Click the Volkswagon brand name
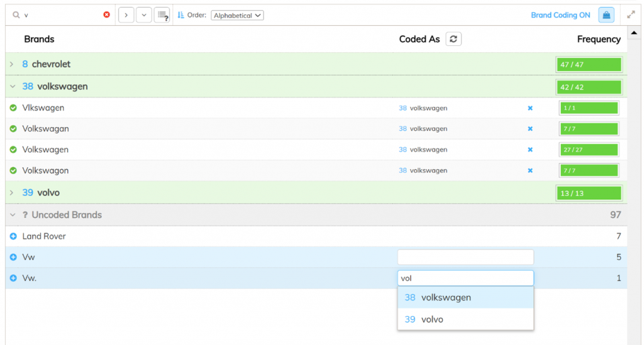The height and width of the screenshot is (345, 644). 45,171
